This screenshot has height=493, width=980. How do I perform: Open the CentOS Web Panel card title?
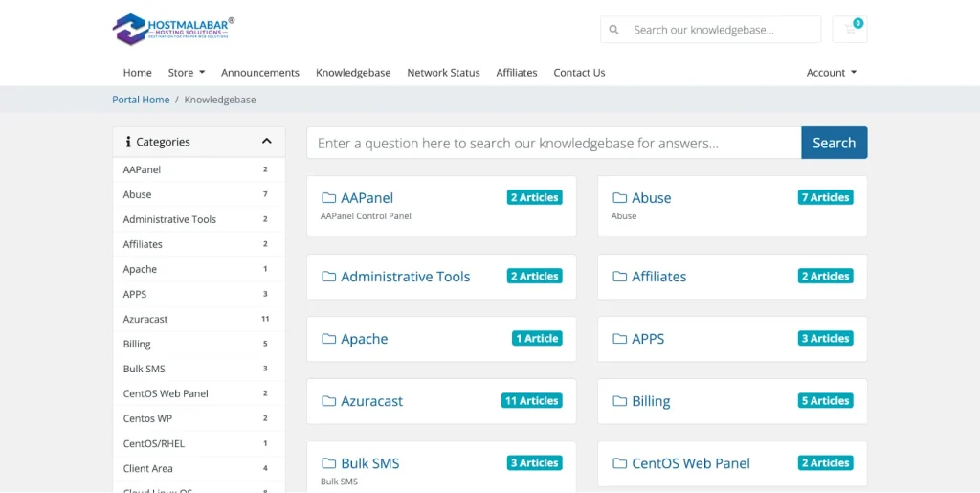point(691,463)
